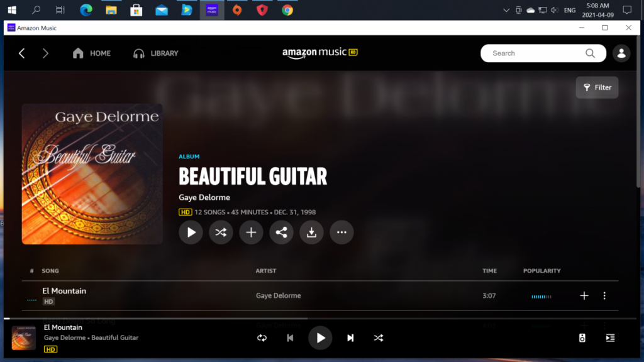This screenshot has height=362, width=644.
Task: Open the user profile menu
Action: pos(621,53)
